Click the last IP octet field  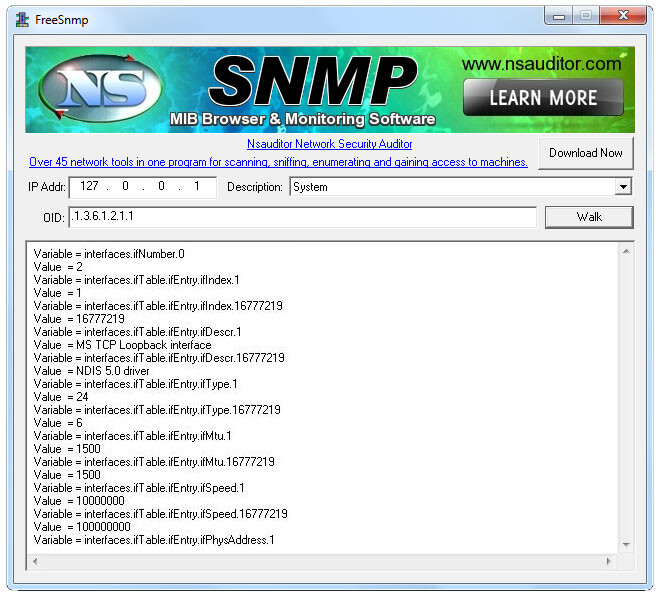coord(197,186)
